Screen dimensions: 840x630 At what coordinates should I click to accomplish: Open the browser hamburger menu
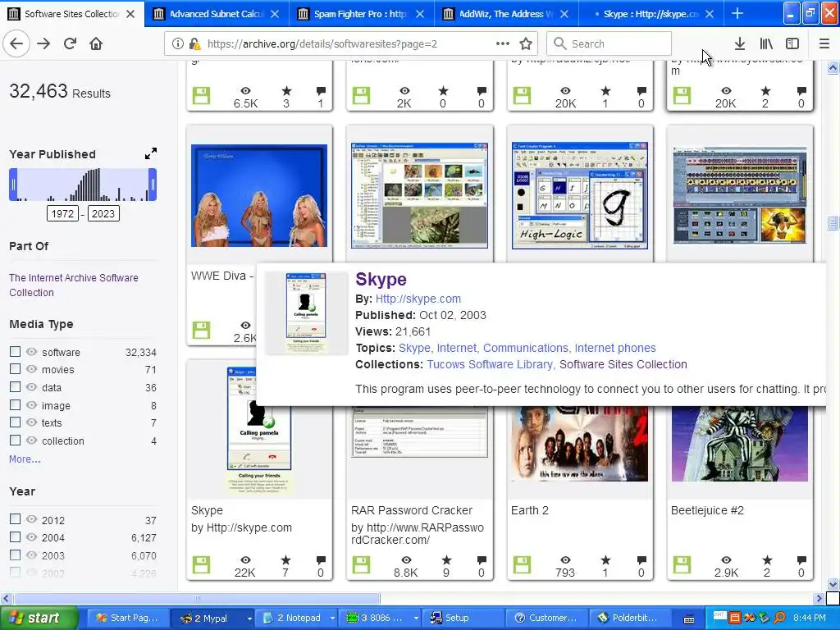click(824, 43)
